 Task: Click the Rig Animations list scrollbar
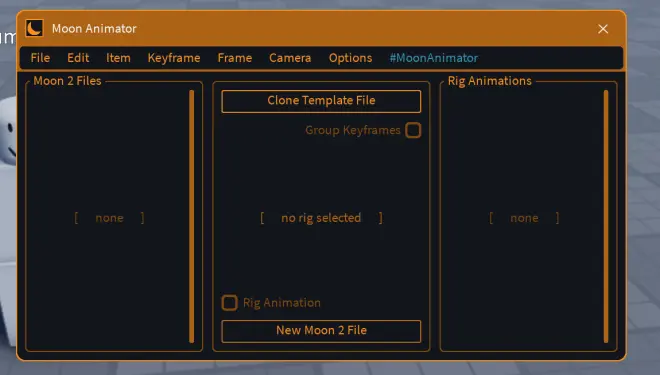point(606,216)
